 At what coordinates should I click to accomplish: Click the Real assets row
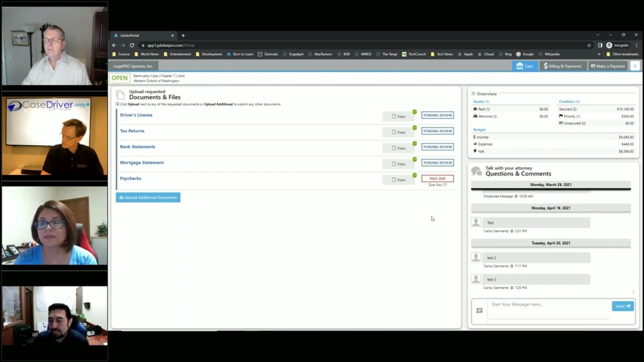point(510,109)
